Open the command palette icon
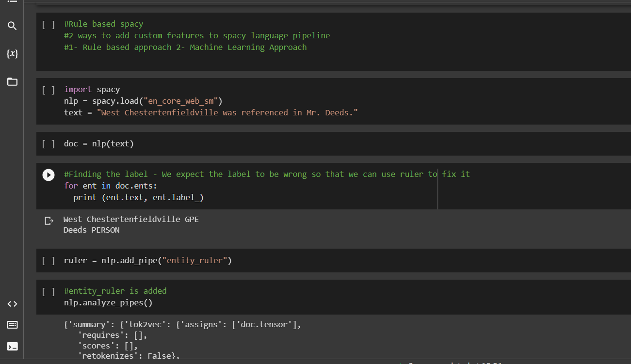Image resolution: width=631 pixels, height=364 pixels. [12, 325]
